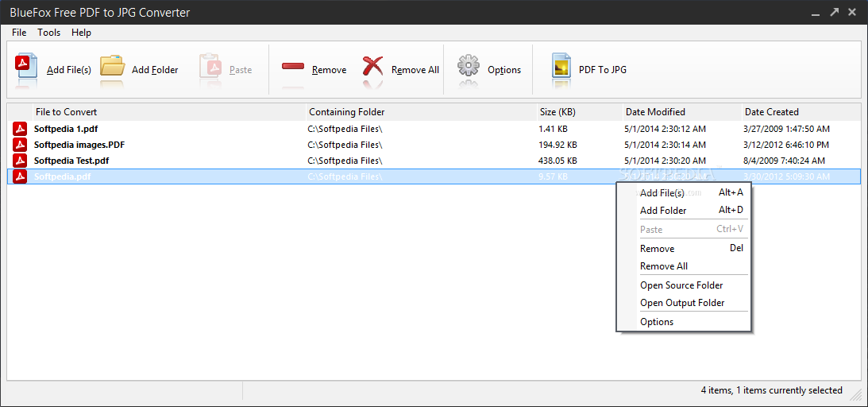The width and height of the screenshot is (868, 407).
Task: Sort by Size (KB) column header
Action: pos(580,112)
